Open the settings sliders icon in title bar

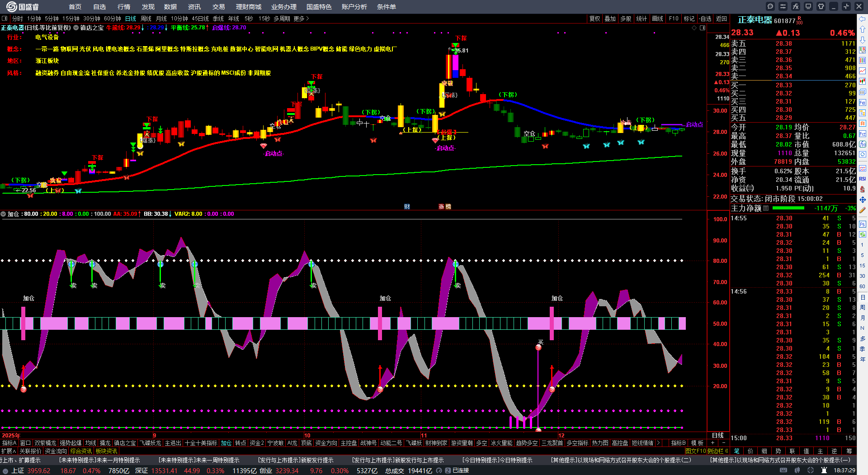point(783,6)
